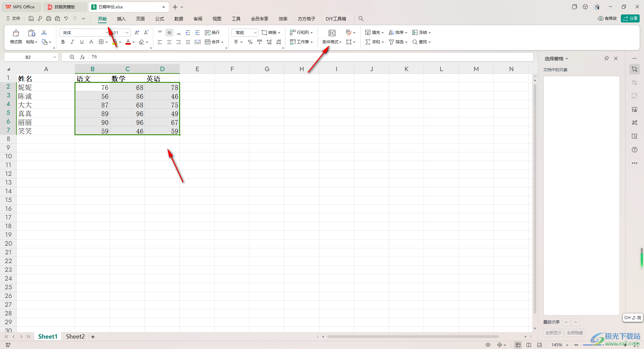Screen dimensions: 644x349
Task: Click Hide All (全部隐藏) button
Action: click(x=575, y=333)
